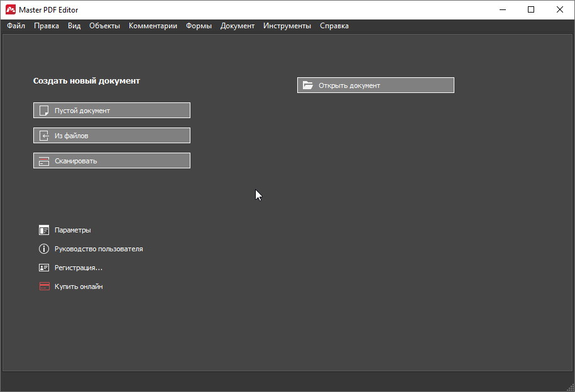Click the red card icon for Купить онлайн
Image resolution: width=575 pixels, height=392 pixels.
tap(44, 286)
